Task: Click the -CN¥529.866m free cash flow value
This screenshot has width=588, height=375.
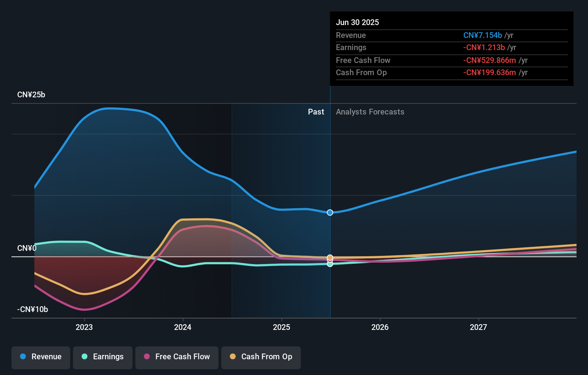Action: click(490, 60)
